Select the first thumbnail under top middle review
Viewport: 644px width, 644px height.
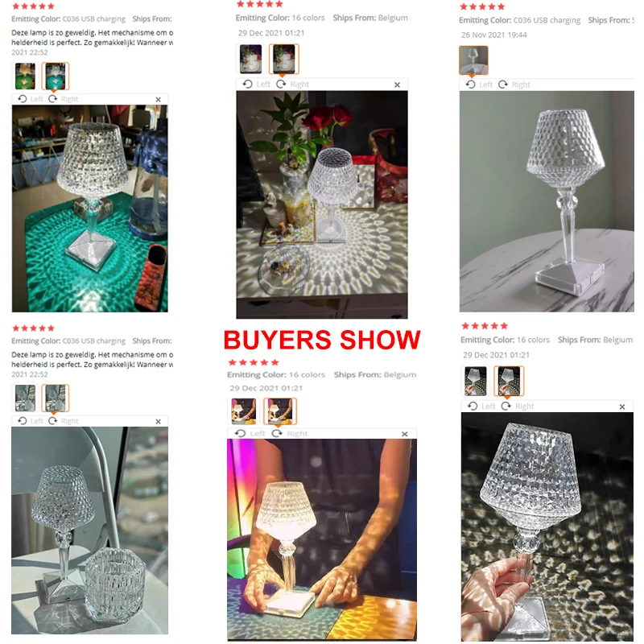pyautogui.click(x=250, y=59)
